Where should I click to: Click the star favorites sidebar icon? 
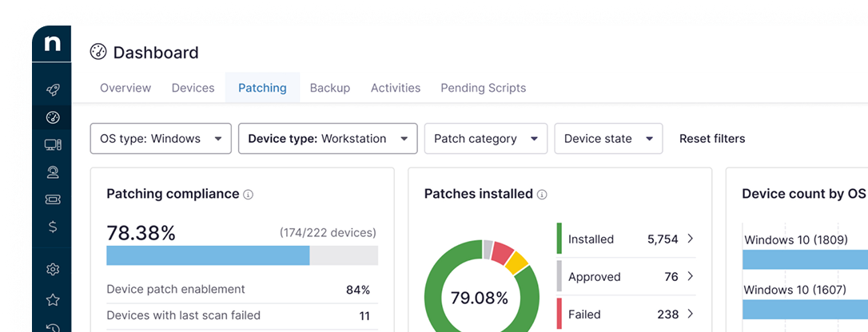click(x=53, y=300)
